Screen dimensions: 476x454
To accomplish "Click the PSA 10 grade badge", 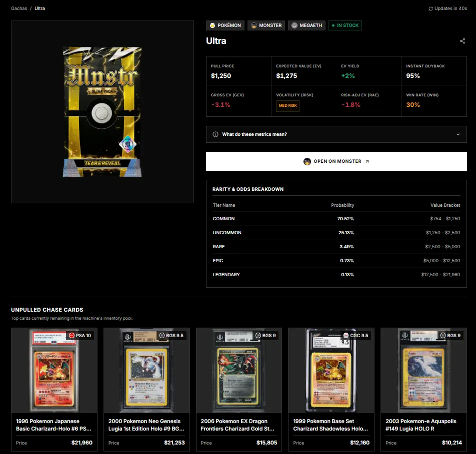I will point(80,336).
